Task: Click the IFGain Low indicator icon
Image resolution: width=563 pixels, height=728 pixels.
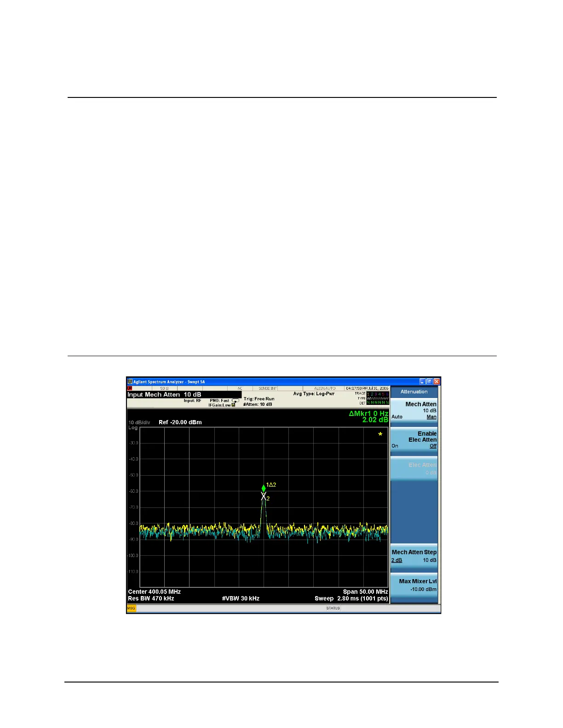Action: pyautogui.click(x=234, y=405)
